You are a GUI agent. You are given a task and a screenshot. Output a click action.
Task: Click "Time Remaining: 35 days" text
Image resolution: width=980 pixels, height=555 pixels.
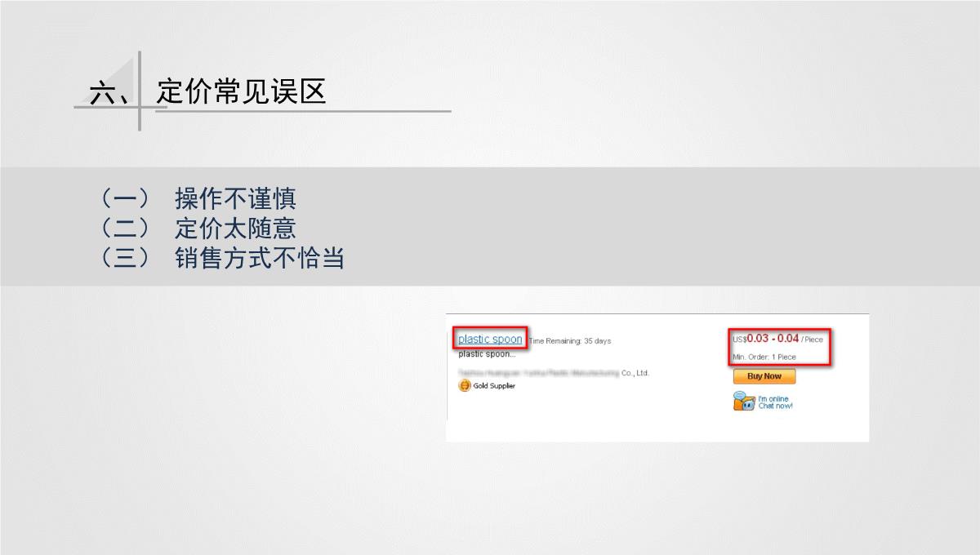click(570, 341)
